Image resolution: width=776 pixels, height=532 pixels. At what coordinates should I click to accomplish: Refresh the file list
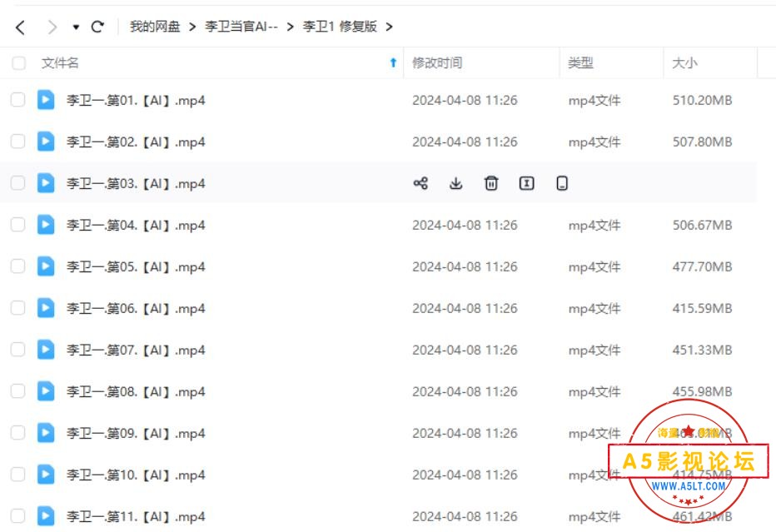pos(97,27)
